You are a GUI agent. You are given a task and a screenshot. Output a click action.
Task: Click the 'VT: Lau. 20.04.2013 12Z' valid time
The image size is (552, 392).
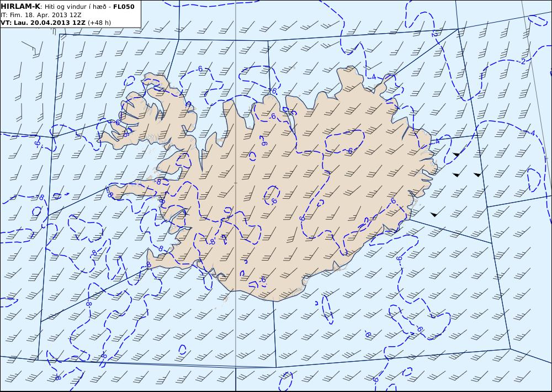pos(43,23)
